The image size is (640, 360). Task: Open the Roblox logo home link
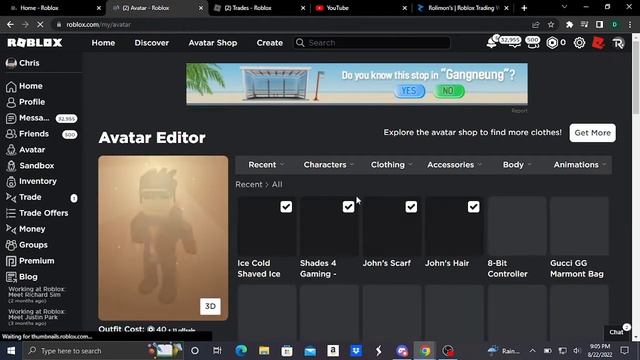coord(35,42)
